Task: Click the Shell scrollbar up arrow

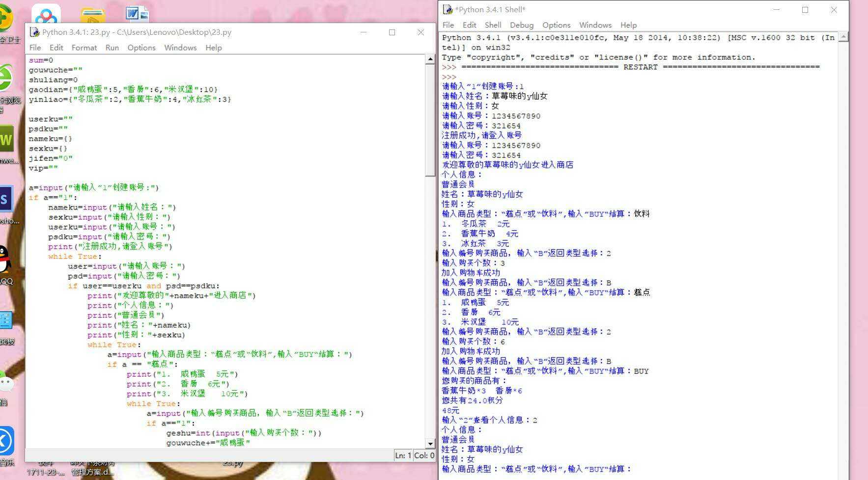Action: click(843, 37)
